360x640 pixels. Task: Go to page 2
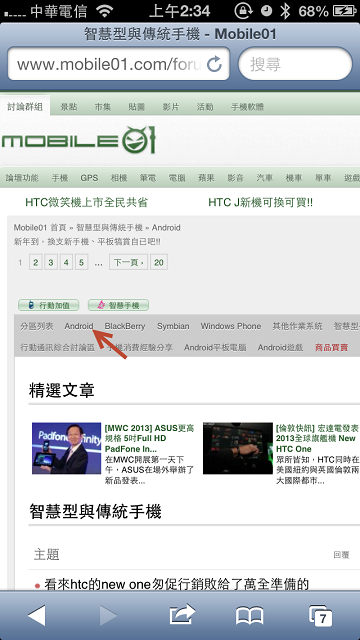pyautogui.click(x=36, y=262)
